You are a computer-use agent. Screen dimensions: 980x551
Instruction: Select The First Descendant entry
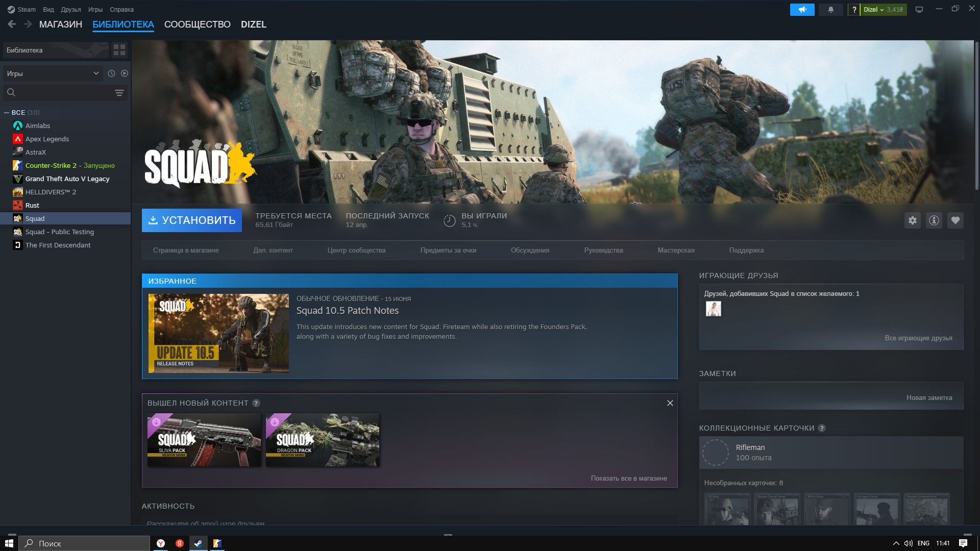[x=66, y=245]
